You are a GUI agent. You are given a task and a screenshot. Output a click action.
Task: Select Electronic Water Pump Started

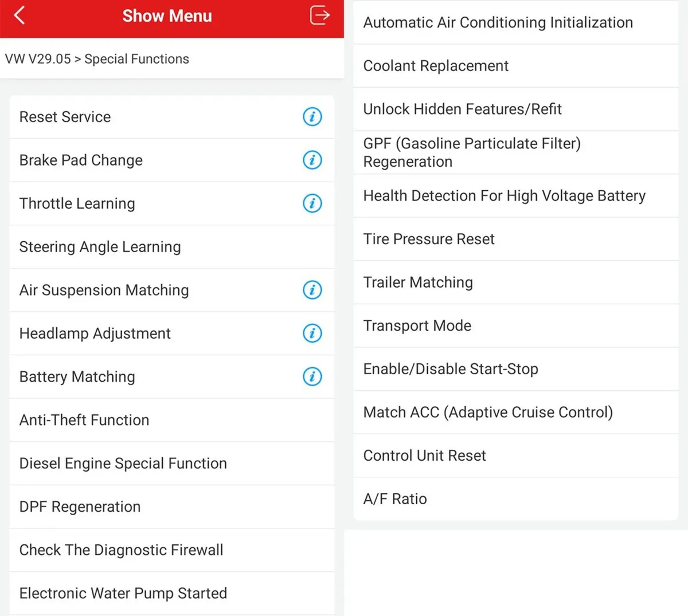[123, 593]
